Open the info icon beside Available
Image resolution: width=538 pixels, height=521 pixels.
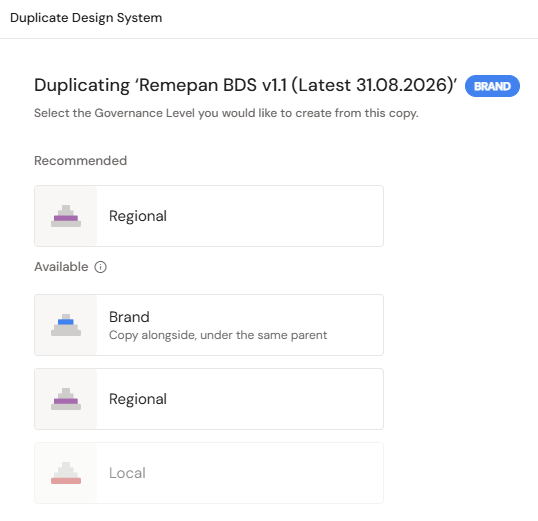(x=101, y=267)
